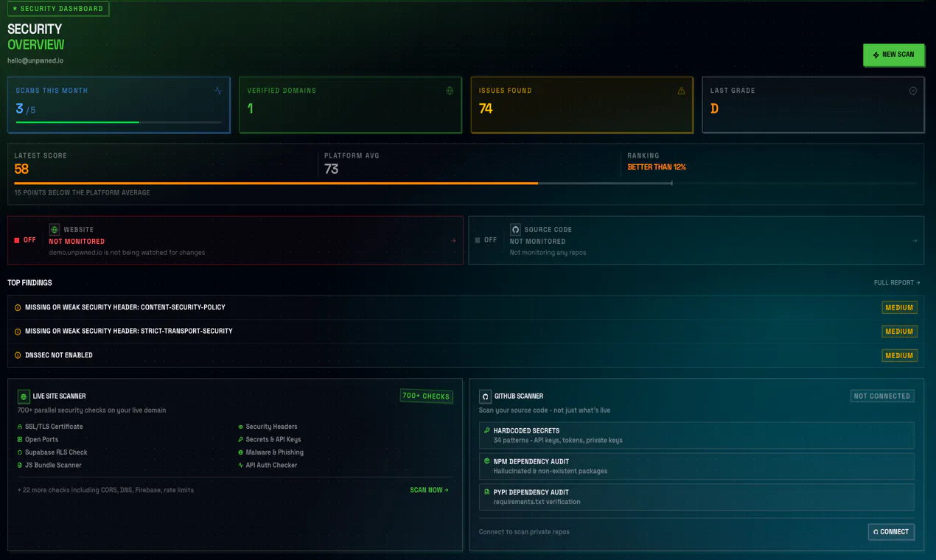The image size is (936, 560).
Task: Open the Full Report link
Action: pos(897,283)
